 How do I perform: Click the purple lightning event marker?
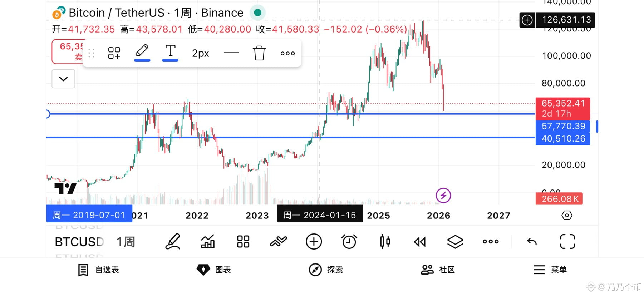[443, 196]
